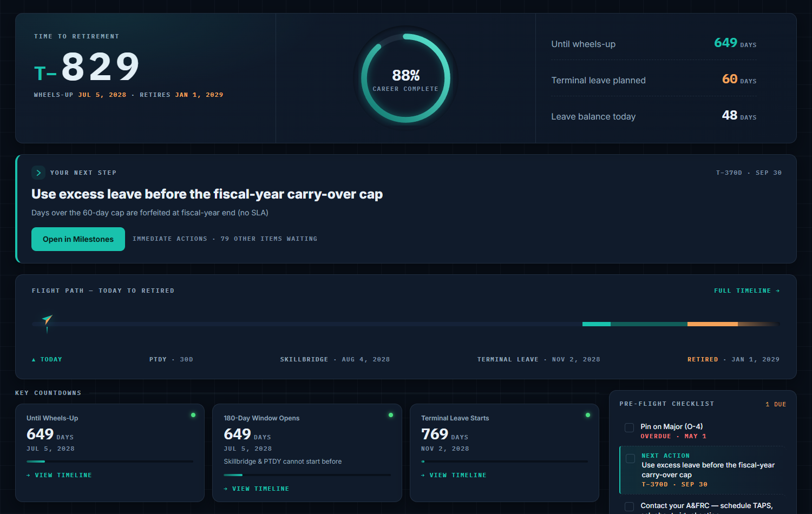Viewport: 812px width, 514px height.
Task: Click the 'NEXT ACTION' label in checklist
Action: (666, 456)
